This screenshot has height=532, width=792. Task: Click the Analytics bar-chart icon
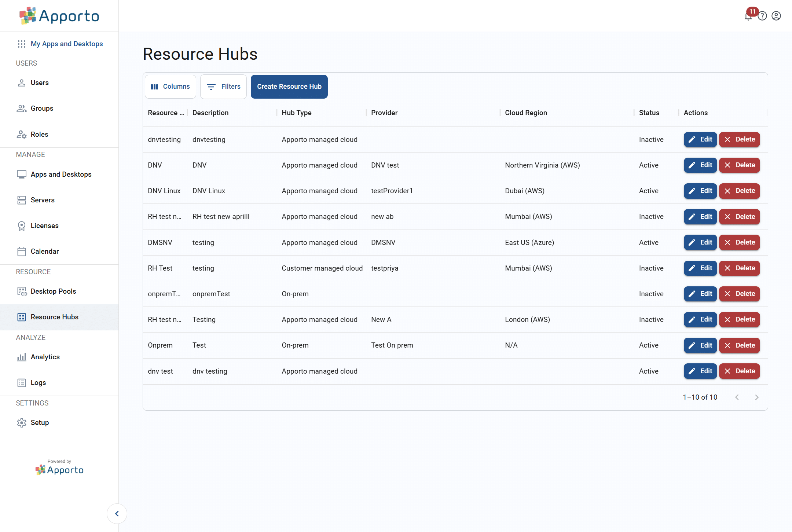(x=21, y=357)
